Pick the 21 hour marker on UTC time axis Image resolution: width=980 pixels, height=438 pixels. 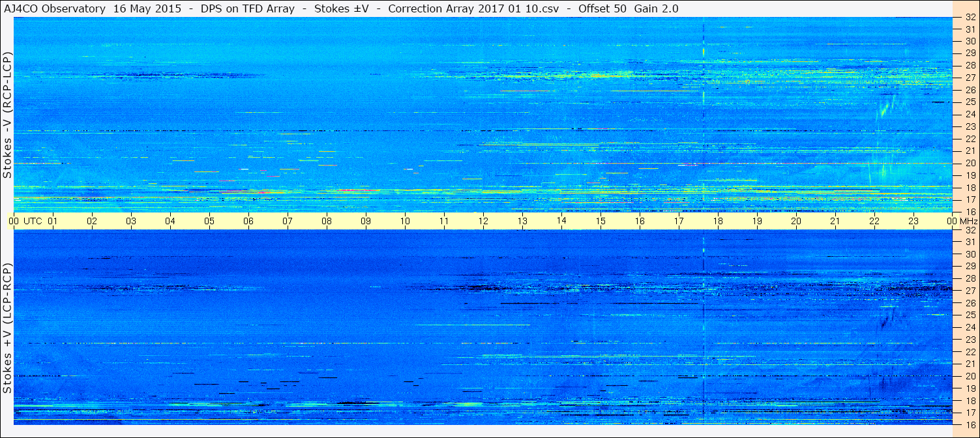(x=835, y=221)
